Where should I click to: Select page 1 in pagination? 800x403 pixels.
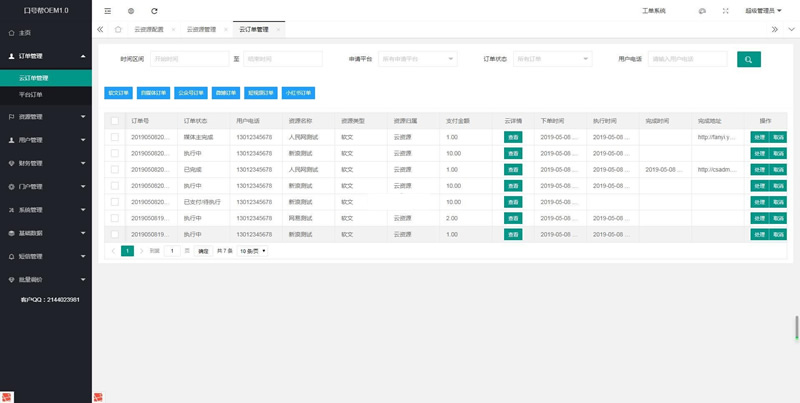[x=128, y=251]
